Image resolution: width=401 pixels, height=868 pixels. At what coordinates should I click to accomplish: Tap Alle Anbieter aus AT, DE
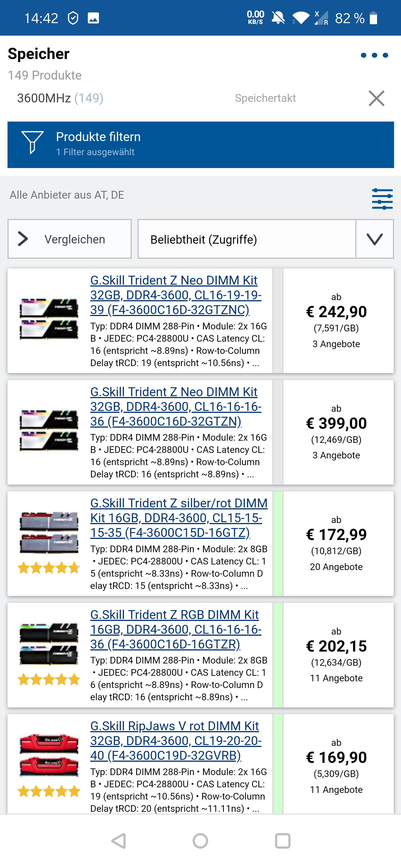[67, 195]
